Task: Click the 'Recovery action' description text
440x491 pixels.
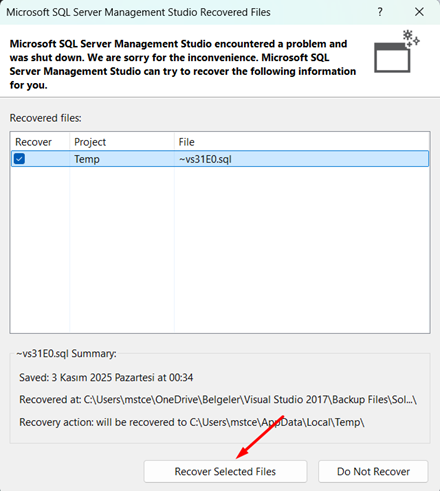Action: (x=192, y=422)
